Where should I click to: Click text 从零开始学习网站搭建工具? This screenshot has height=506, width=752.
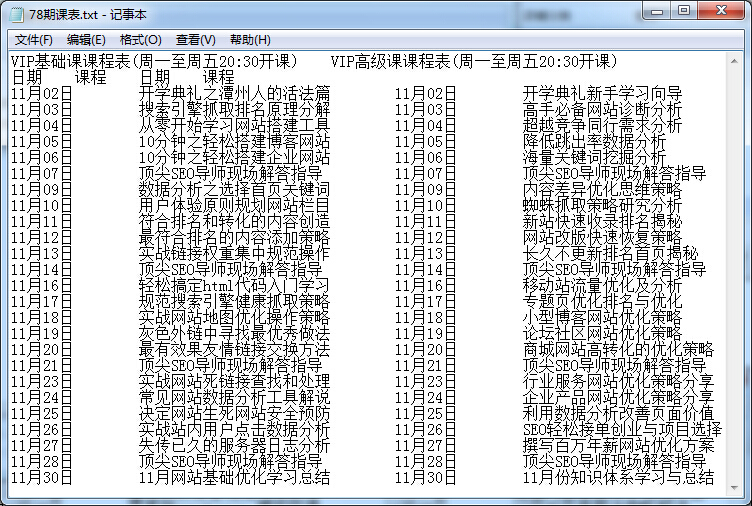(234, 125)
